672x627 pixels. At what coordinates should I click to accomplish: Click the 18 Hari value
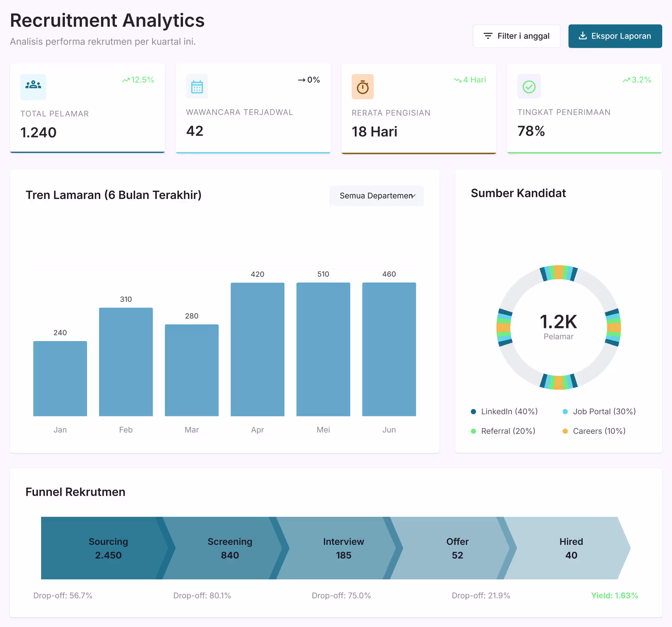click(x=374, y=132)
